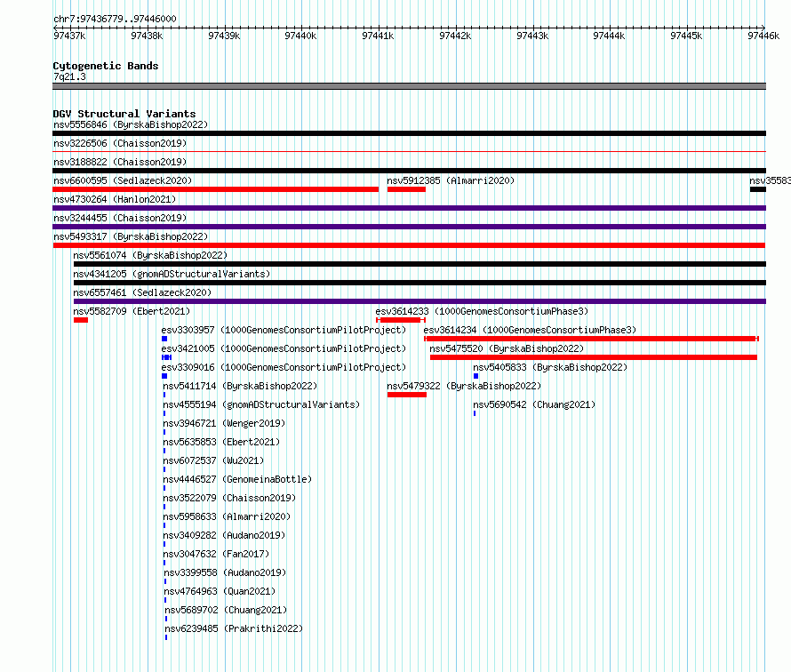Click the blue square under esv3309016

click(x=164, y=376)
